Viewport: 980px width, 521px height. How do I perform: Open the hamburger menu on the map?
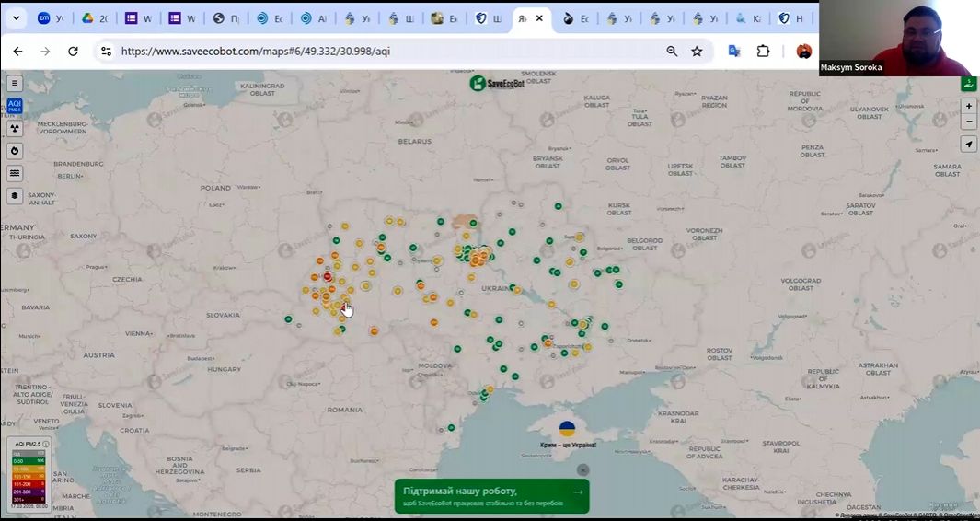pyautogui.click(x=14, y=83)
